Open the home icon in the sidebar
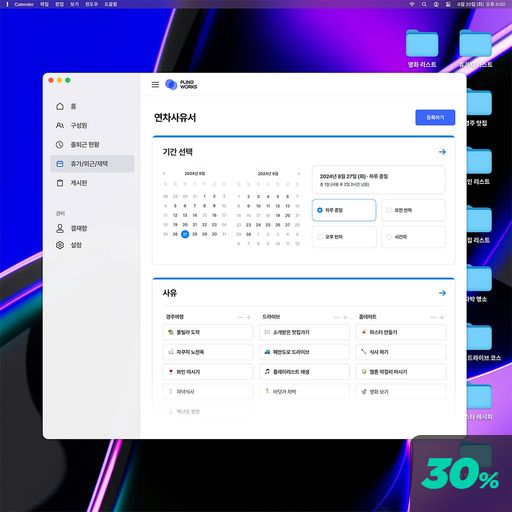Screen dimensions: 512x512 click(60, 106)
